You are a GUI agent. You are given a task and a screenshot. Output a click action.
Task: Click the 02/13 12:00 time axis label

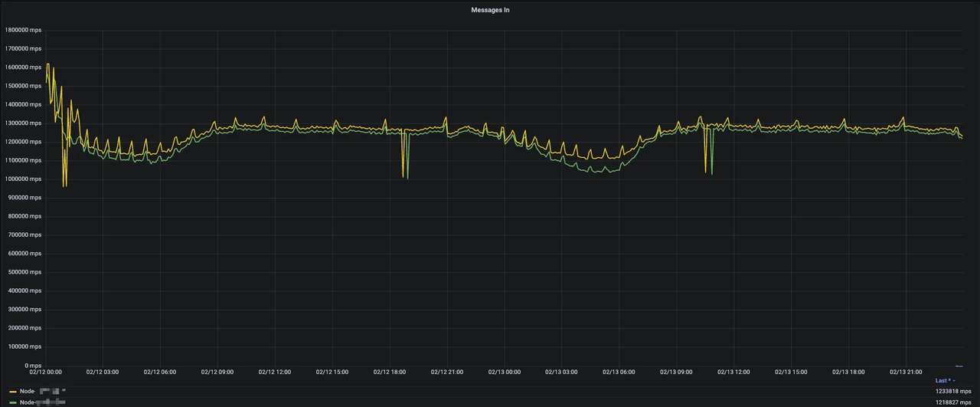tap(733, 372)
